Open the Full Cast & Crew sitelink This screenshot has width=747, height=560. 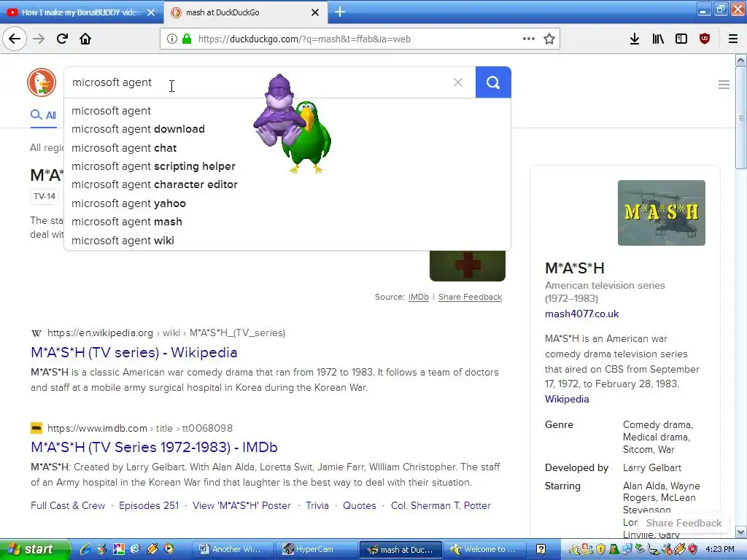point(68,506)
